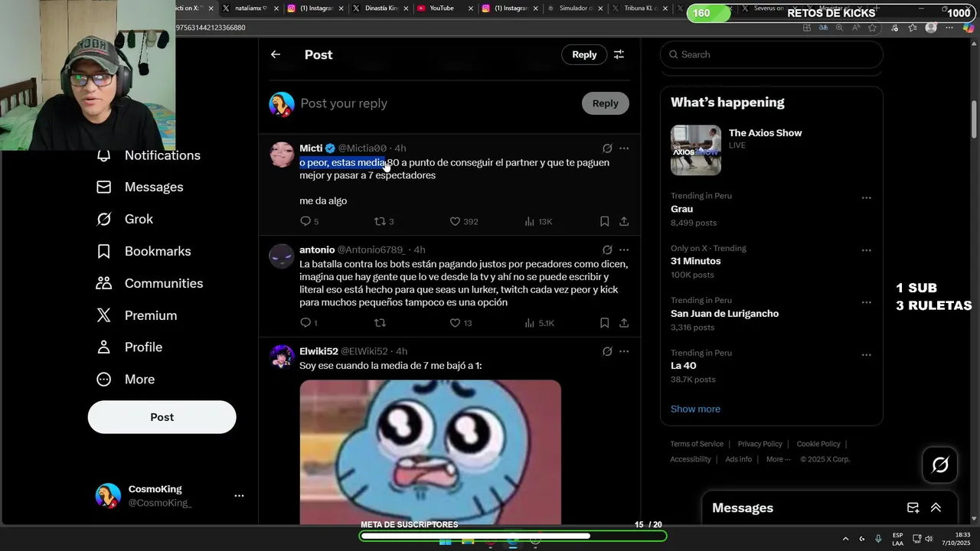The height and width of the screenshot is (551, 980).
Task: Open antonio's profile avatar
Action: click(x=282, y=256)
